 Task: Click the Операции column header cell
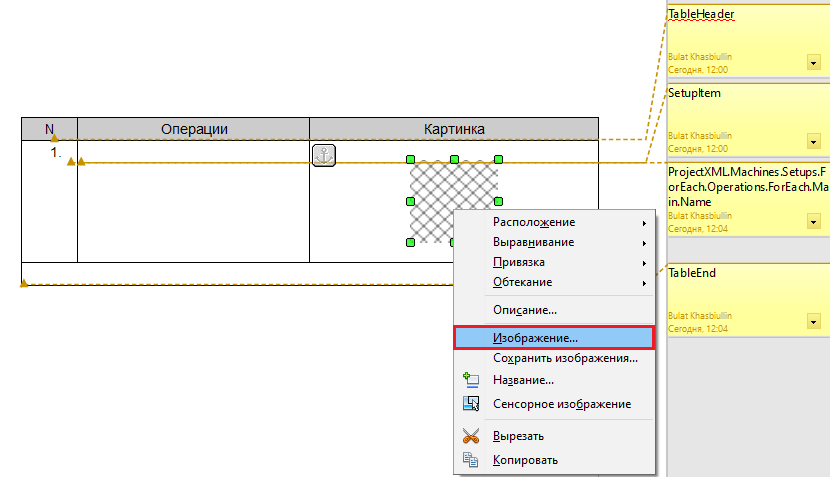pos(194,129)
